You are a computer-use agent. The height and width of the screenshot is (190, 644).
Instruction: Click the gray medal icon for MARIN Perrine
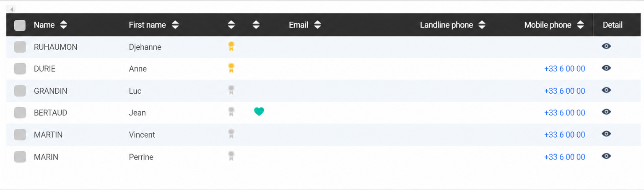[231, 156]
